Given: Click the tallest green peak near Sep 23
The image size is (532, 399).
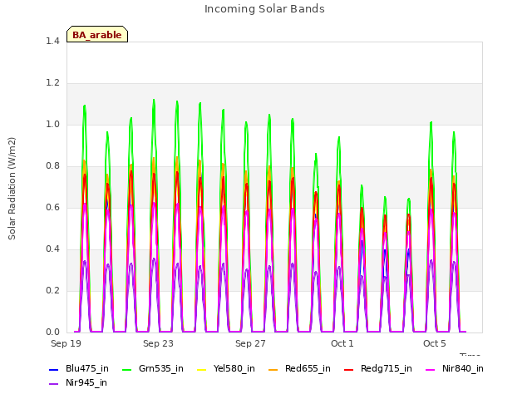Looking at the screenshot, I should (x=154, y=100).
